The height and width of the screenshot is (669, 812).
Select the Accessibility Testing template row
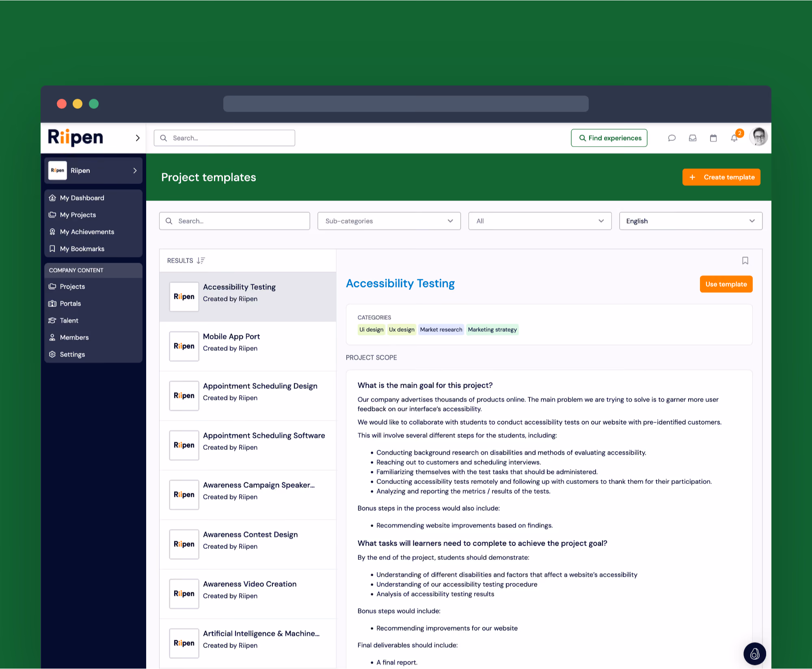click(248, 297)
